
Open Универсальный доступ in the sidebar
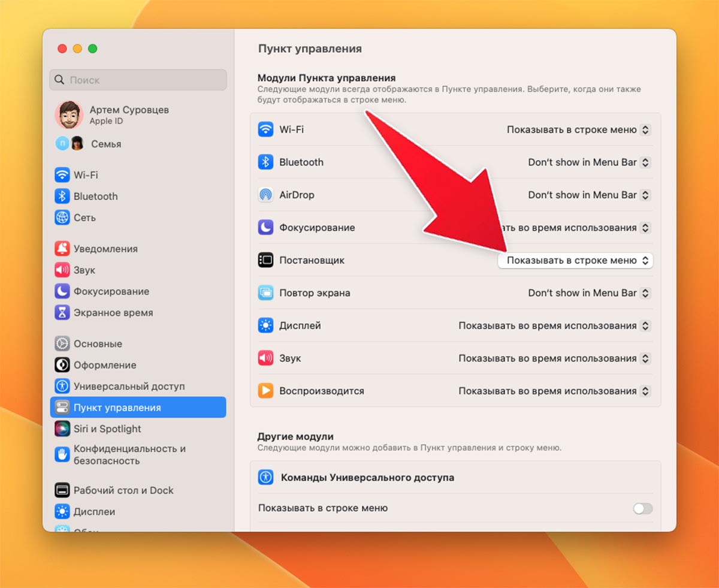[x=138, y=386]
